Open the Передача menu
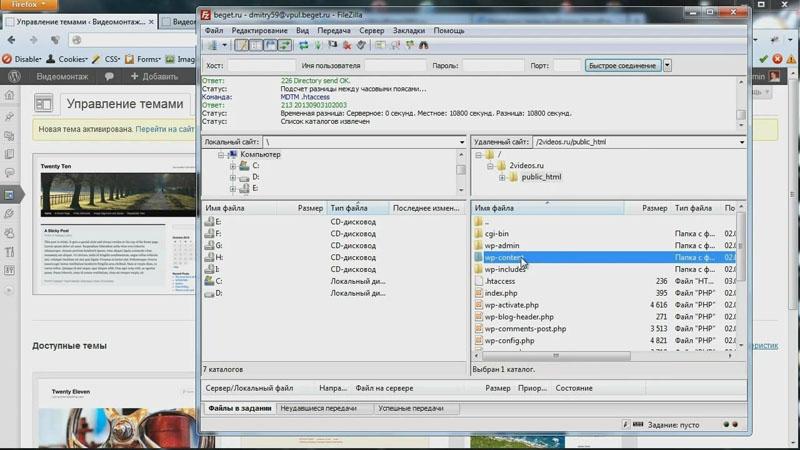The width and height of the screenshot is (800, 450). [x=334, y=31]
